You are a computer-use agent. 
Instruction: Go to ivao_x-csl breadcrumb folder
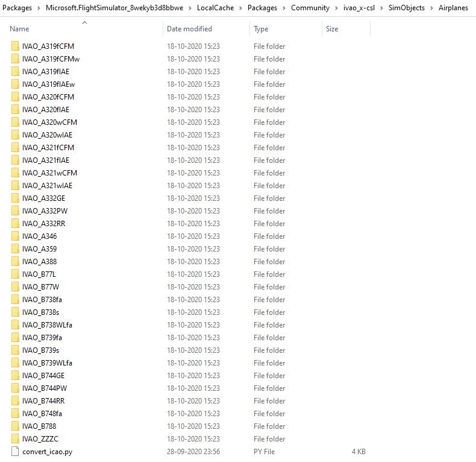[359, 8]
